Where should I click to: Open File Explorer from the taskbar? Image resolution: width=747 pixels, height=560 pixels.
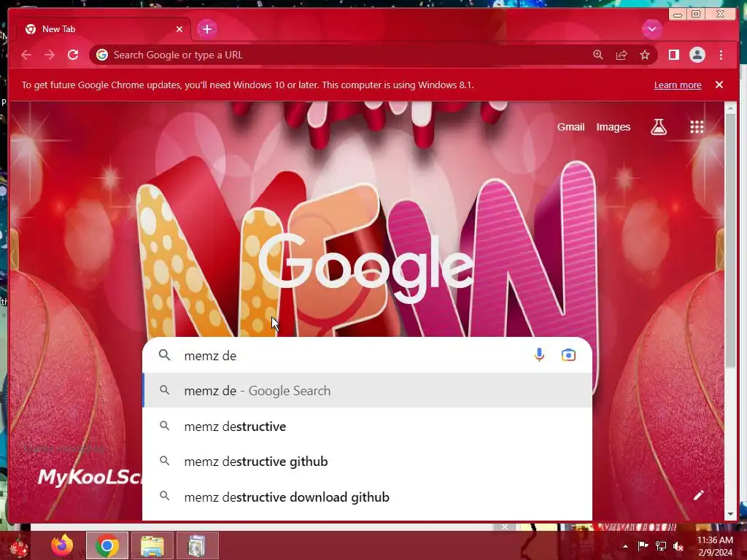pyautogui.click(x=152, y=545)
